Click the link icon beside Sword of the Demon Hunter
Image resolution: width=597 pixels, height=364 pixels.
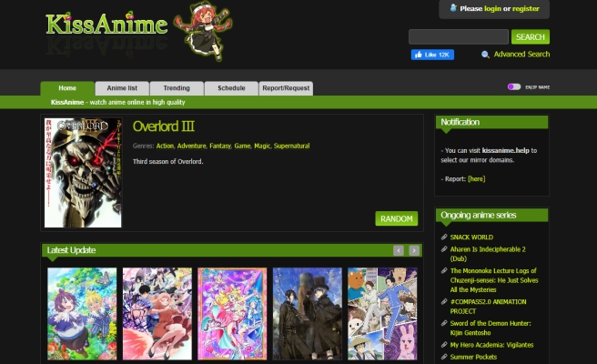[444, 323]
